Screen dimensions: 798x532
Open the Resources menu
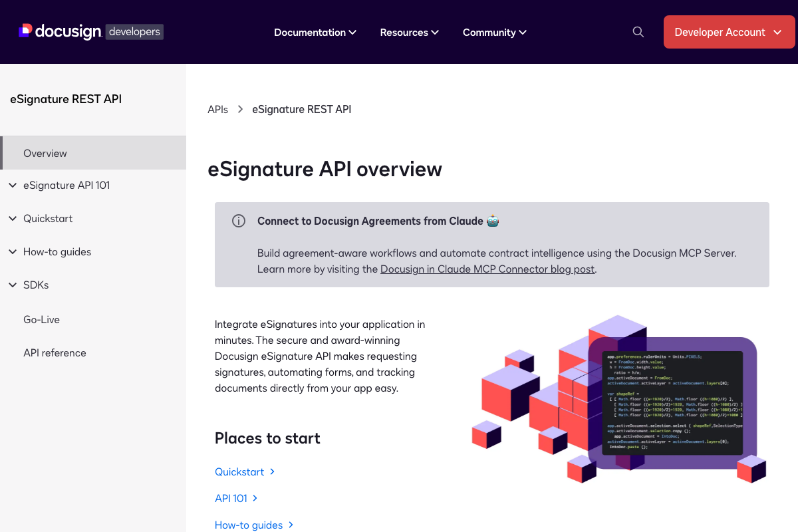(410, 32)
